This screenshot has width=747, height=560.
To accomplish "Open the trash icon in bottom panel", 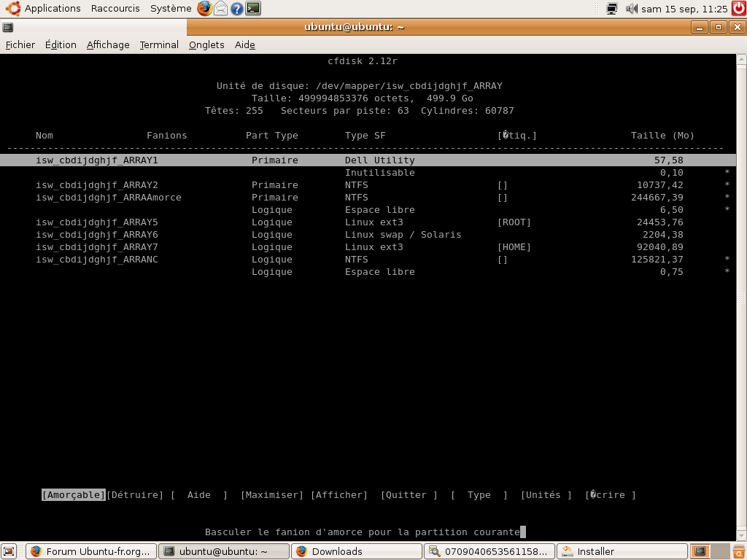I will [x=738, y=551].
